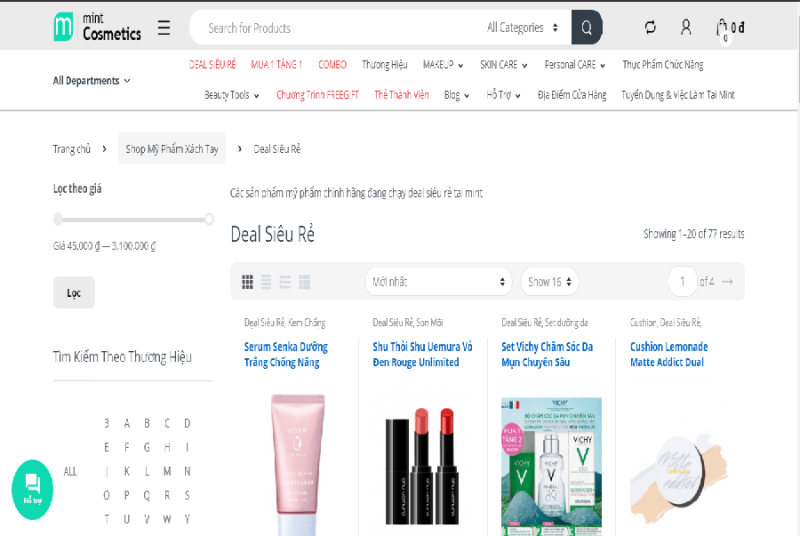The width and height of the screenshot is (800, 536).
Task: Open the user account icon
Action: click(686, 27)
